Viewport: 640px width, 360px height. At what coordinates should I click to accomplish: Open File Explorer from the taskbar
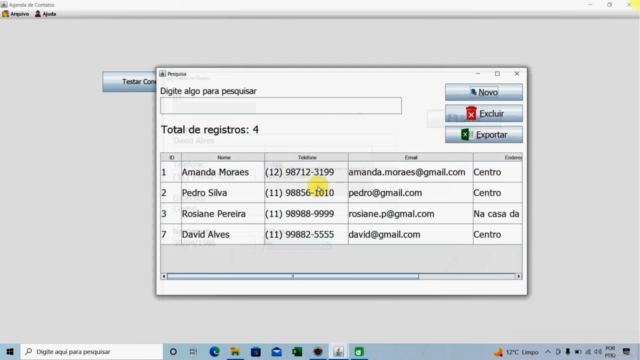click(x=235, y=351)
